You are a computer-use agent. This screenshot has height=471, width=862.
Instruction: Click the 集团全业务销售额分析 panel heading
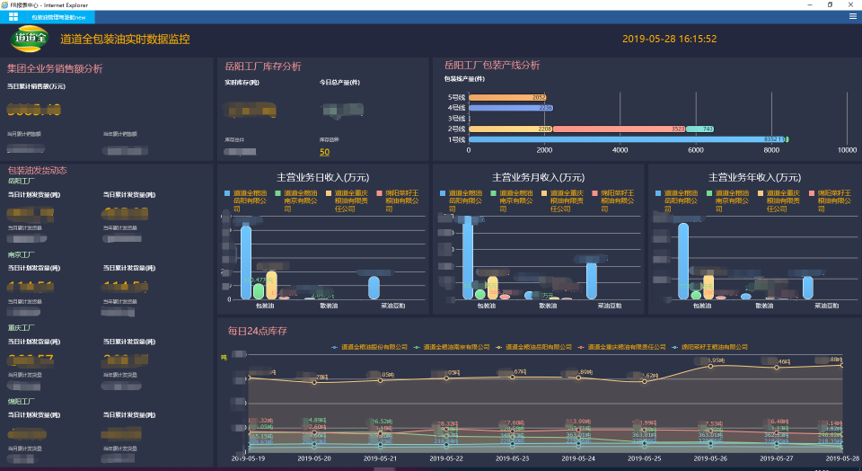54,69
